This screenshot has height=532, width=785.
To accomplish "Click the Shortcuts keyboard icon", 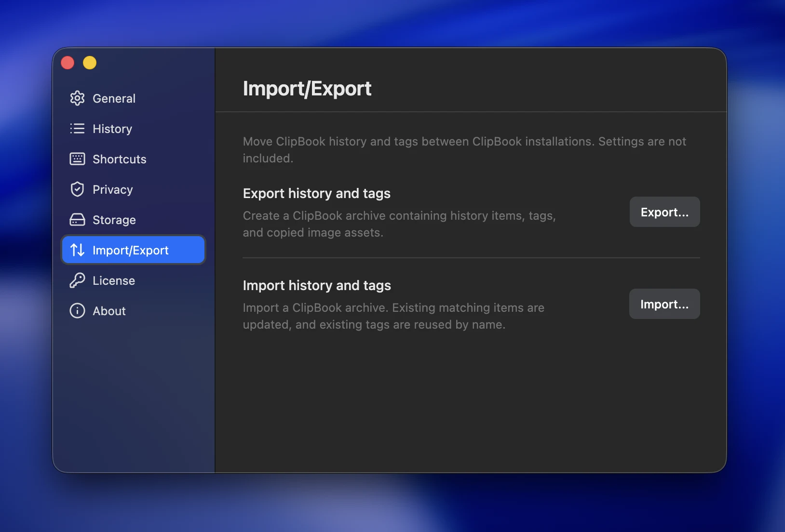I will pos(77,159).
